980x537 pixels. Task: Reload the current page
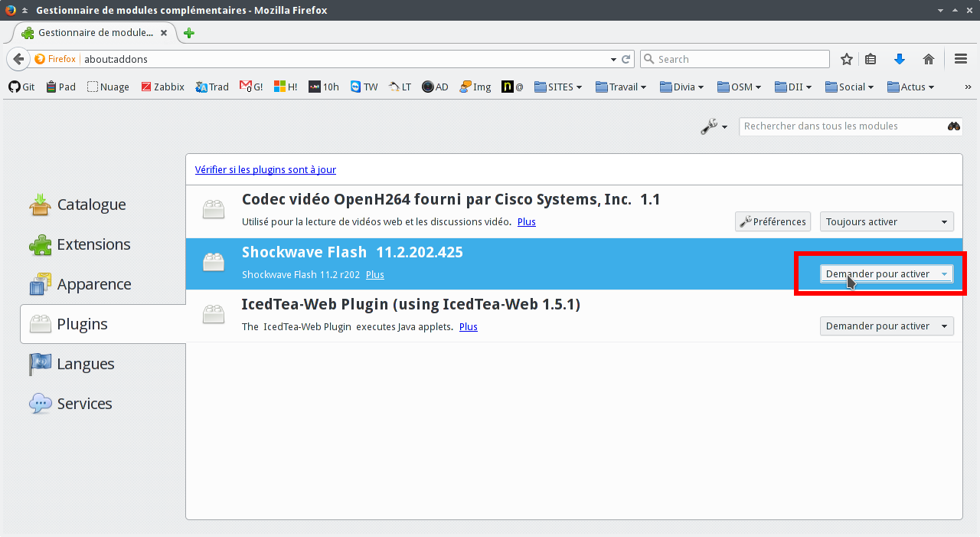pos(626,59)
